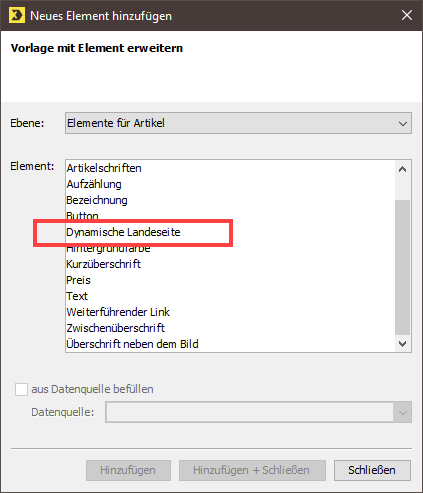Choose Kurzüberschrift from the list
Image resolution: width=423 pixels, height=493 pixels.
tap(103, 264)
